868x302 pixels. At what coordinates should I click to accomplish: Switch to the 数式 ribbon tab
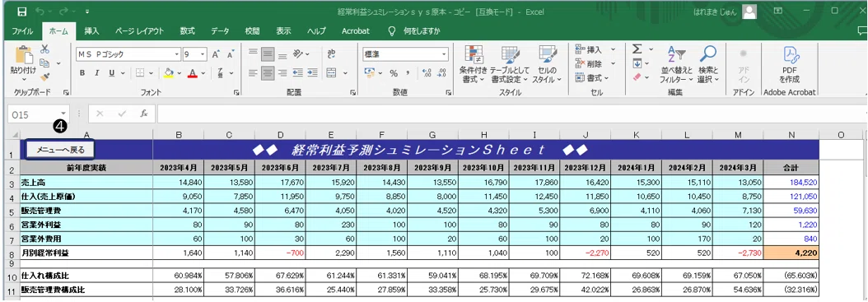pos(187,31)
